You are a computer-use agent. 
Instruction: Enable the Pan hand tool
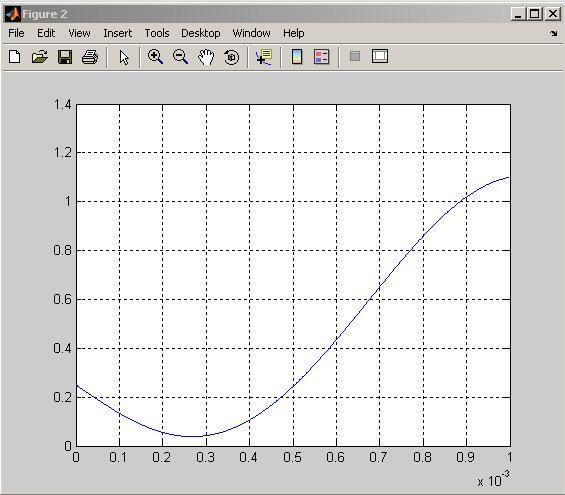[206, 57]
